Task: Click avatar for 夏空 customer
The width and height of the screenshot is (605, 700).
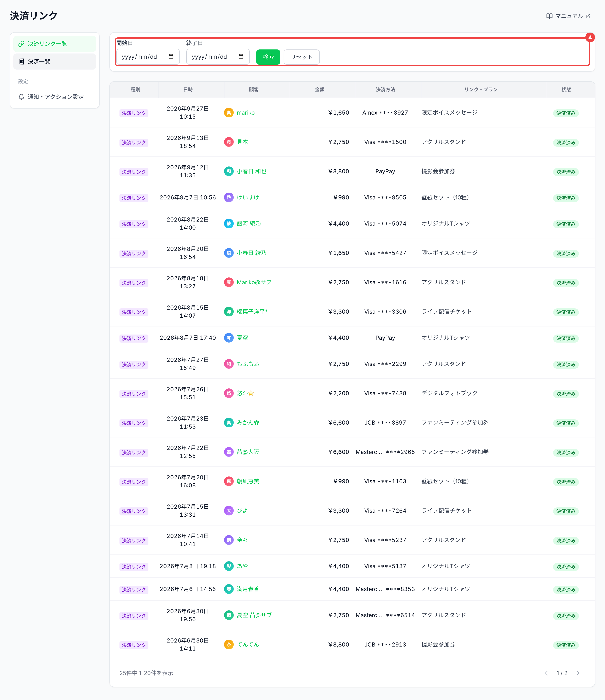Action: click(x=229, y=338)
